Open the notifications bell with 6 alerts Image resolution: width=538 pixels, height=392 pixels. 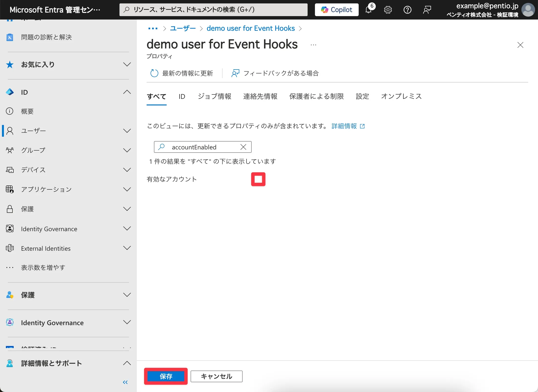(369, 10)
